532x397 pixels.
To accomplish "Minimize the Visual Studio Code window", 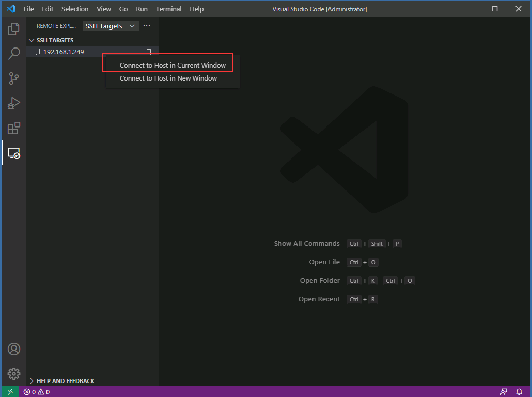I will click(471, 9).
